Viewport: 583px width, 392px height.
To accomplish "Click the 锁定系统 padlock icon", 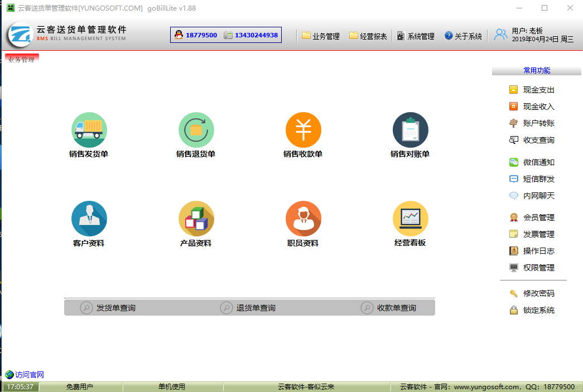I will (513, 310).
